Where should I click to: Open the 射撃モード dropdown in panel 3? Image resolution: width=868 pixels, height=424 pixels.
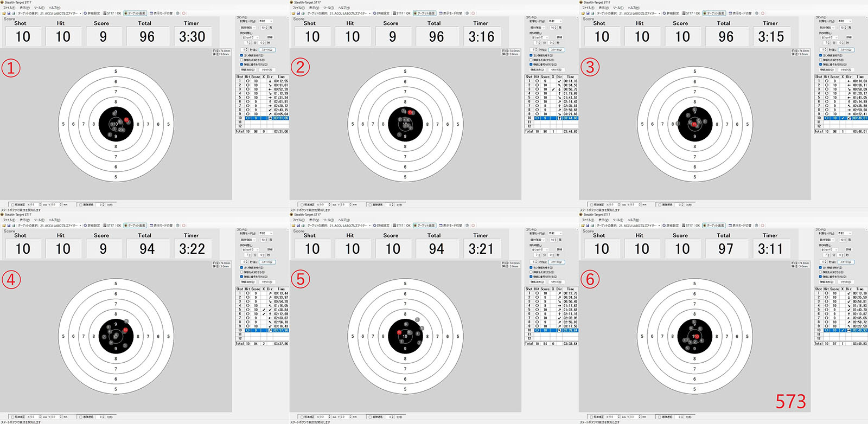tap(845, 21)
